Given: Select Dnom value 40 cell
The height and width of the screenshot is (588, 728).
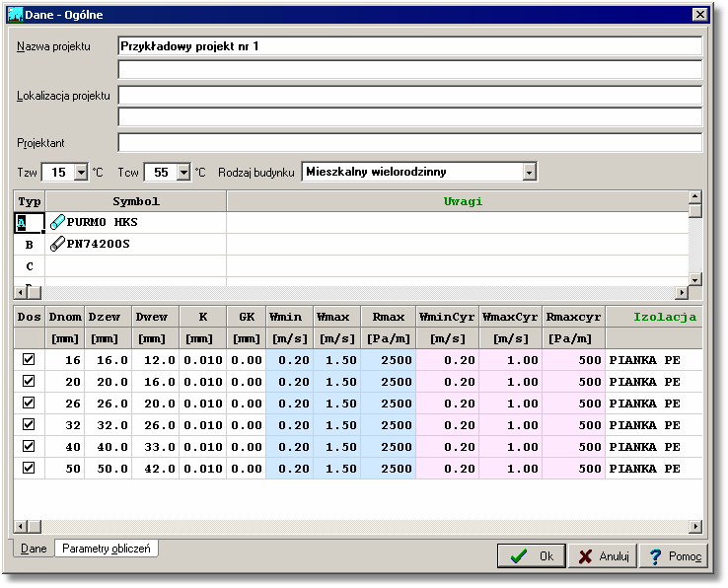Looking at the screenshot, I should point(65,447).
